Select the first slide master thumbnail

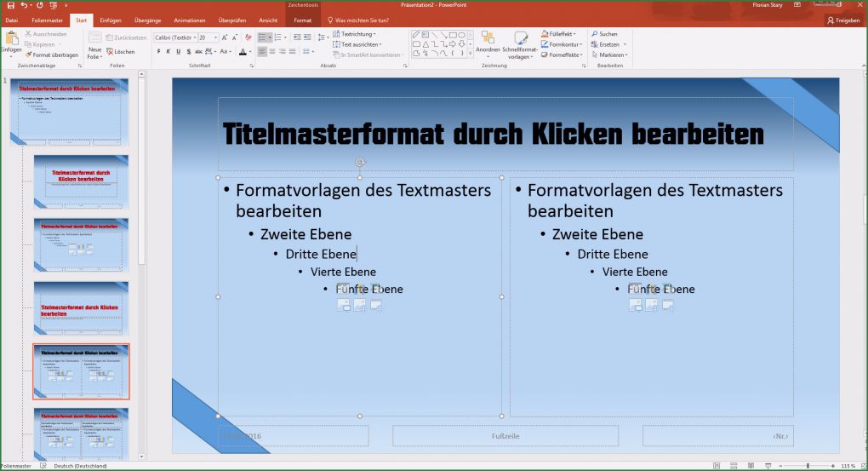click(70, 111)
